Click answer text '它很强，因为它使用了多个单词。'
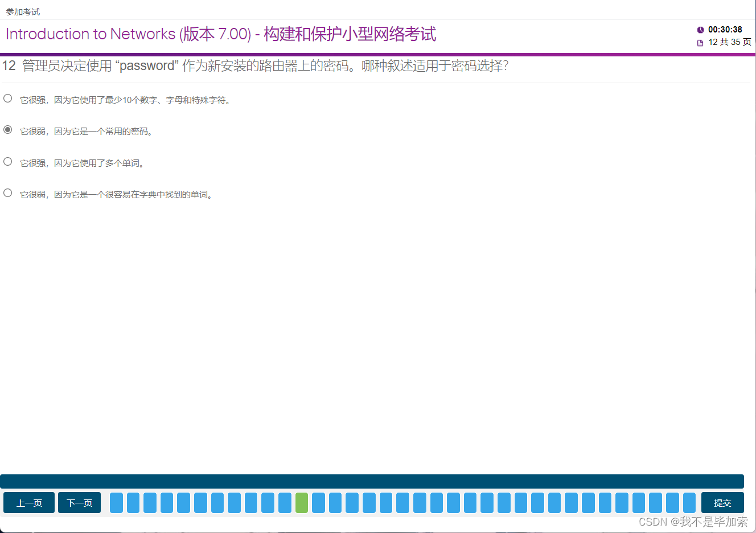756x533 pixels. [83, 163]
